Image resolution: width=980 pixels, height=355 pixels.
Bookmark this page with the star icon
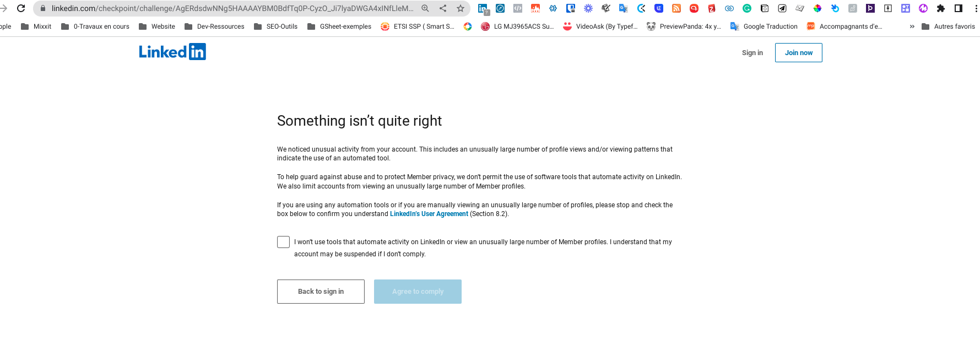[461, 8]
